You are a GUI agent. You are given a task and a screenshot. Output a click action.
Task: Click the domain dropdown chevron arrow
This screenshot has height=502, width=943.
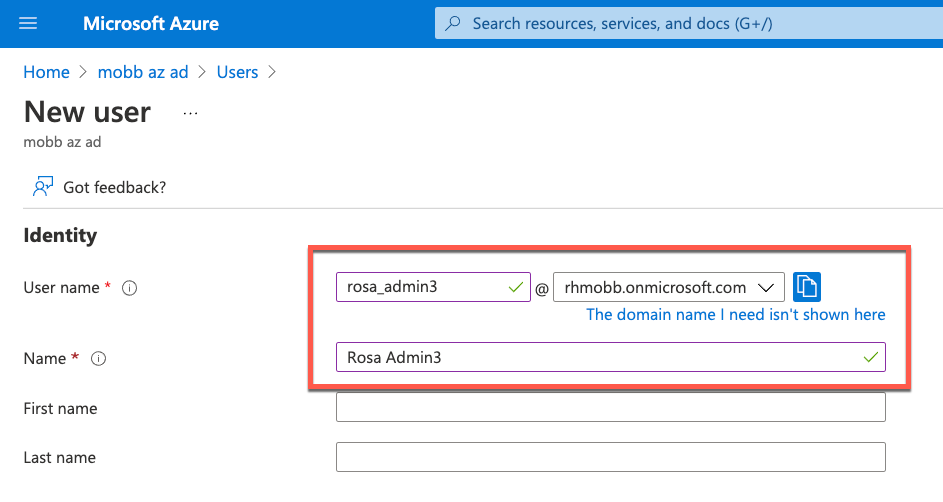(x=767, y=287)
